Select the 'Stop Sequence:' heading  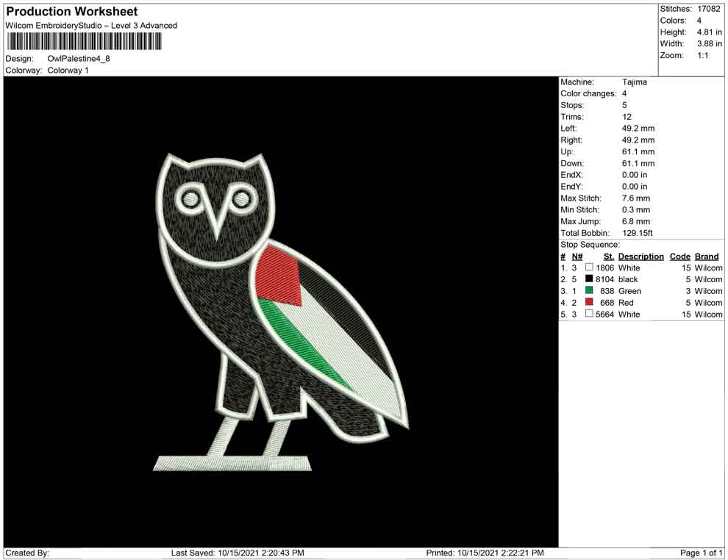click(590, 245)
